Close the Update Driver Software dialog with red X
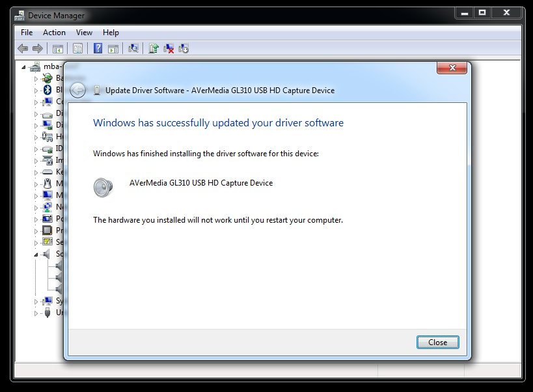Image resolution: width=533 pixels, height=392 pixels. coord(452,68)
